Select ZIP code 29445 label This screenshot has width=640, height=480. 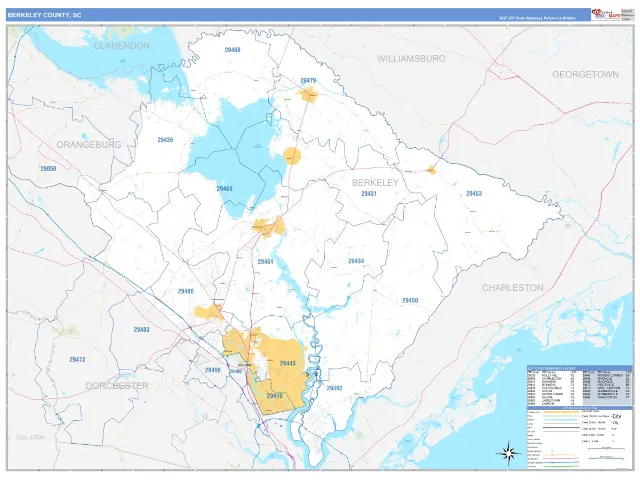point(288,363)
